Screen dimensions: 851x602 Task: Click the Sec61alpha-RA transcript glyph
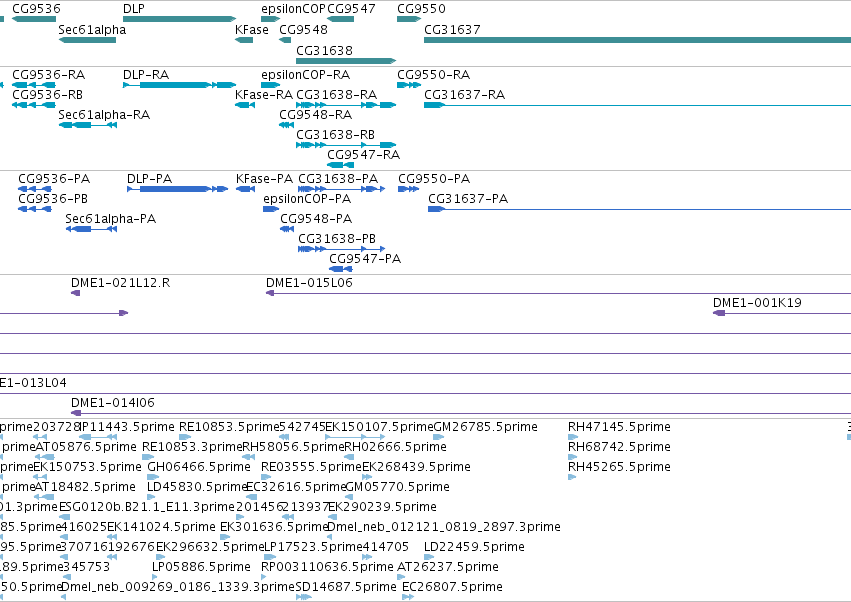pos(87,125)
